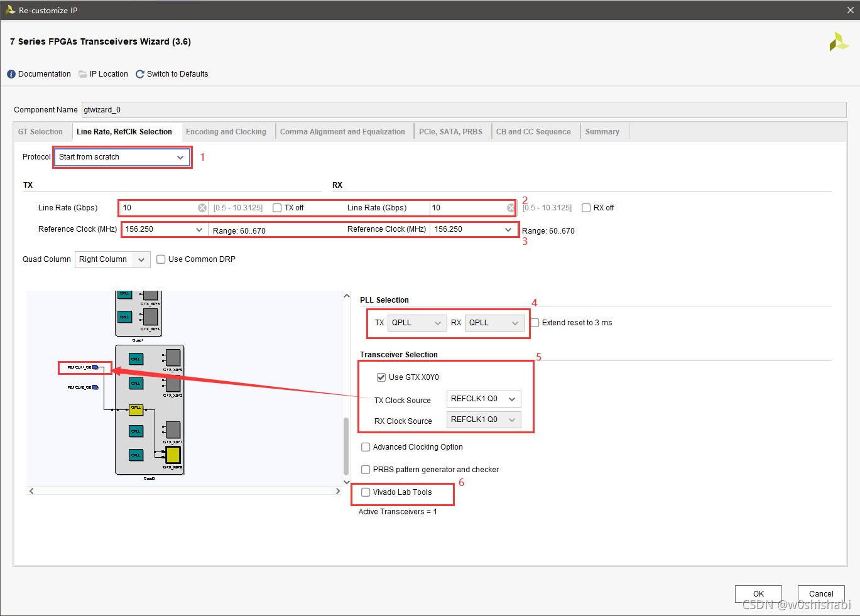Click the yellow GTX_X0Y0 transceiver block
The height and width of the screenshot is (616, 860).
coord(173,455)
